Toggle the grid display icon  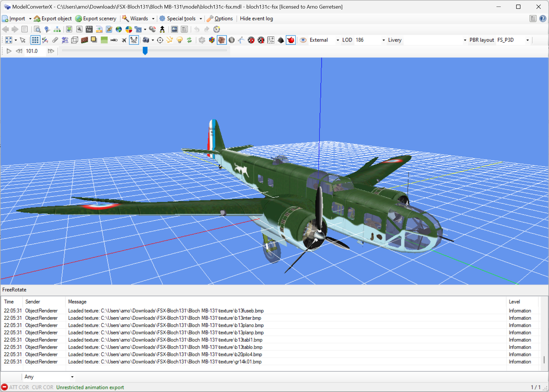(35, 40)
